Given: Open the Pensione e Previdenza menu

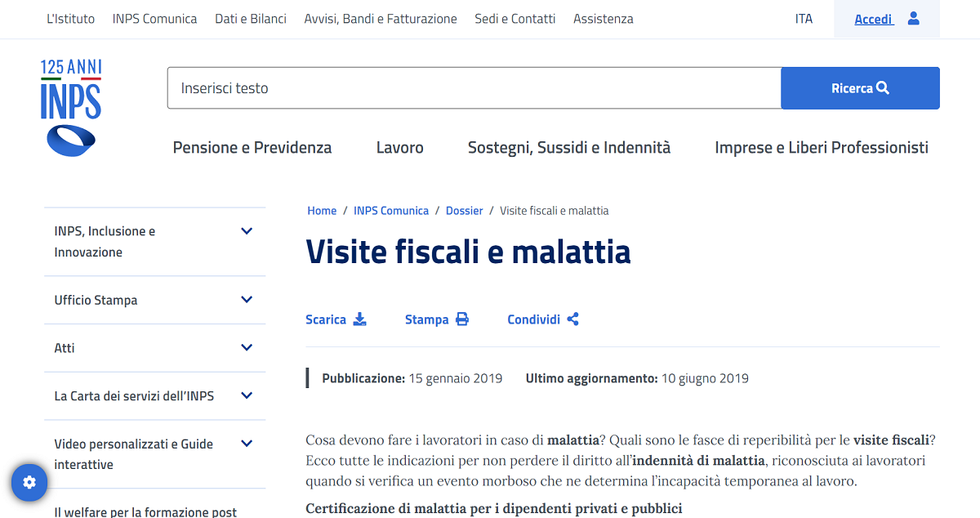Looking at the screenshot, I should tap(252, 148).
